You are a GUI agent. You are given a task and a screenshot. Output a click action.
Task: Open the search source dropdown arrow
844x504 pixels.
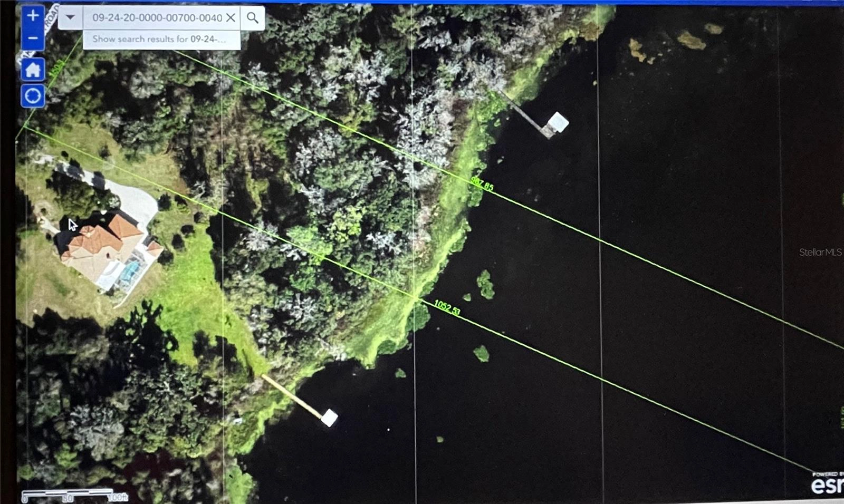click(70, 18)
